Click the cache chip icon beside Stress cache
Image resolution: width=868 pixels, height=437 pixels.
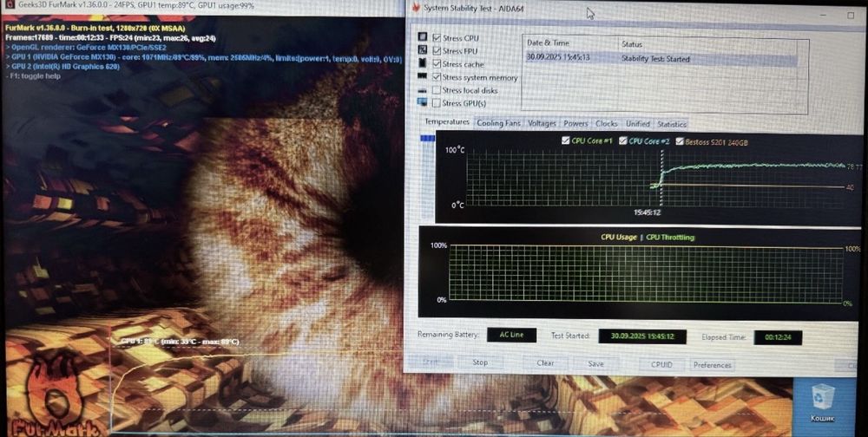click(423, 63)
